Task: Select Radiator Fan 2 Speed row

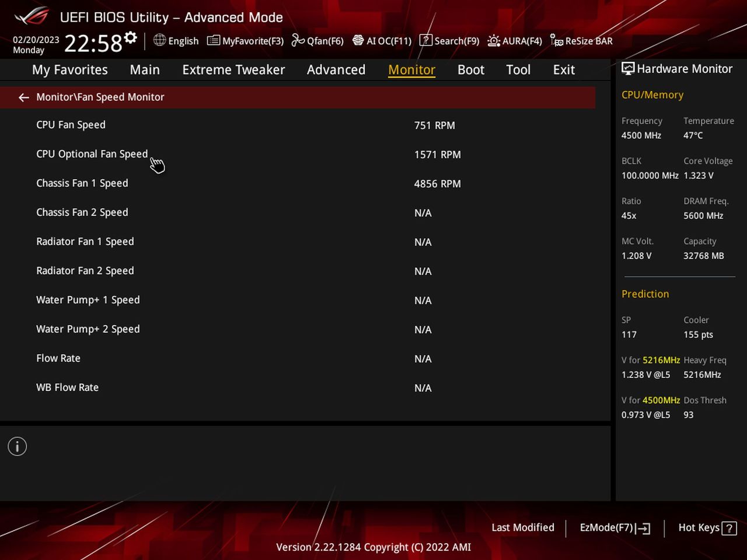Action: [x=298, y=271]
